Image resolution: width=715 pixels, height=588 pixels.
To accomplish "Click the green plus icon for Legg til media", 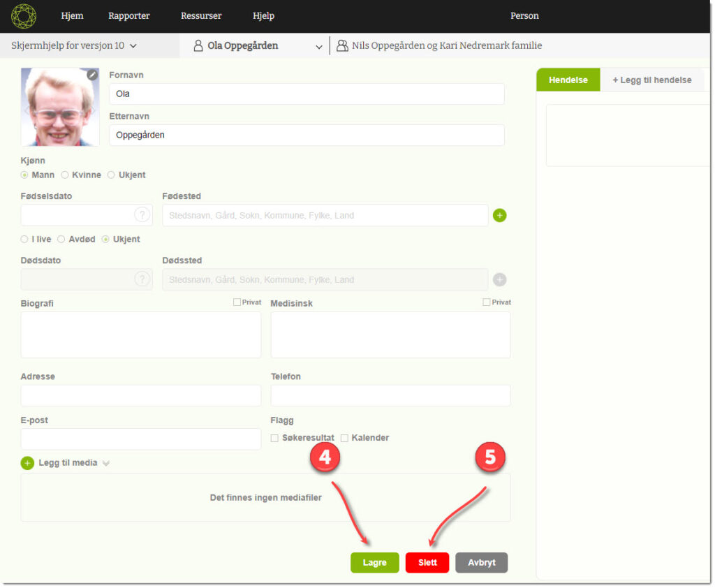I will [x=27, y=463].
